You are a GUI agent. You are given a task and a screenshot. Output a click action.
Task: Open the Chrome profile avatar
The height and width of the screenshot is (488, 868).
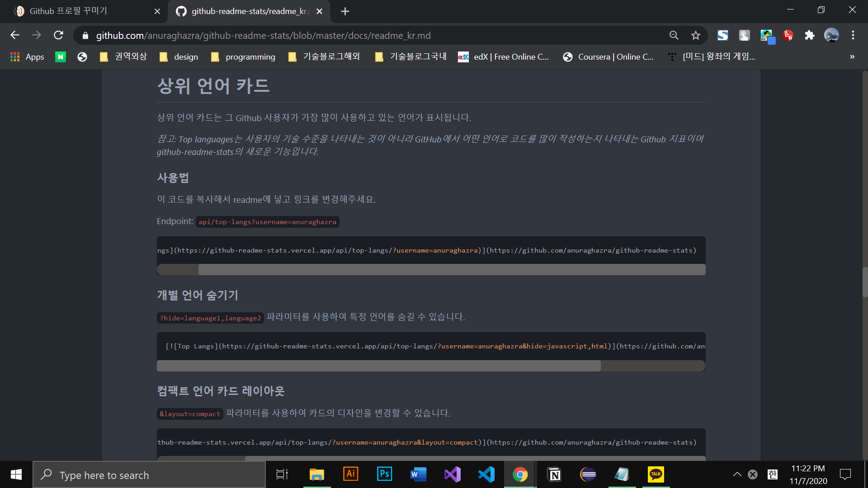(x=831, y=35)
